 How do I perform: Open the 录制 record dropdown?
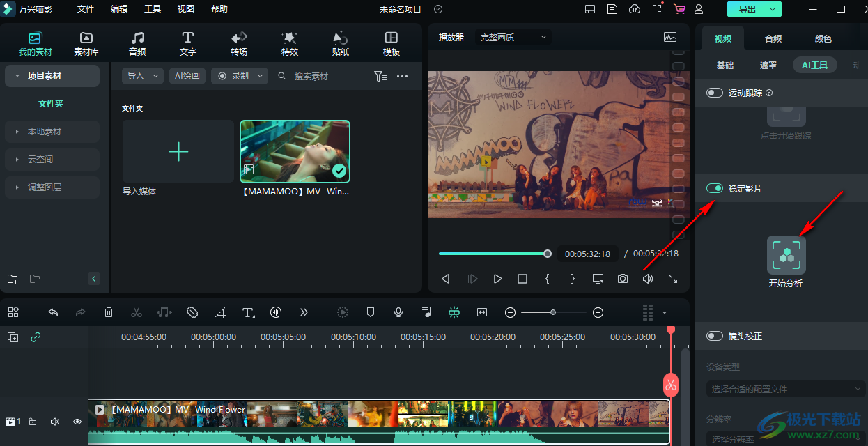click(x=240, y=76)
